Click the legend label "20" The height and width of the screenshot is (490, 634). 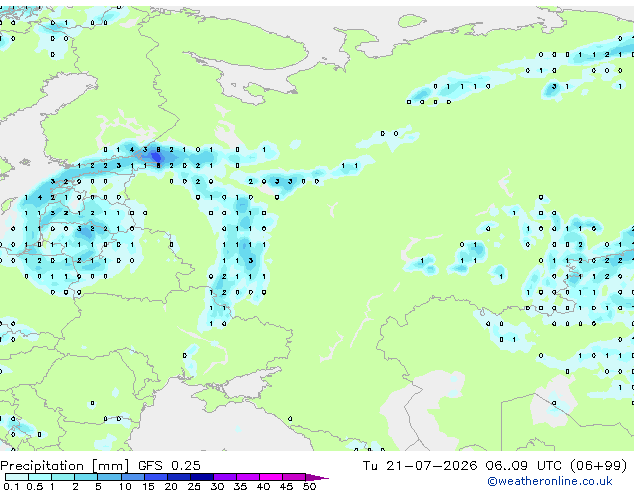click(x=171, y=486)
